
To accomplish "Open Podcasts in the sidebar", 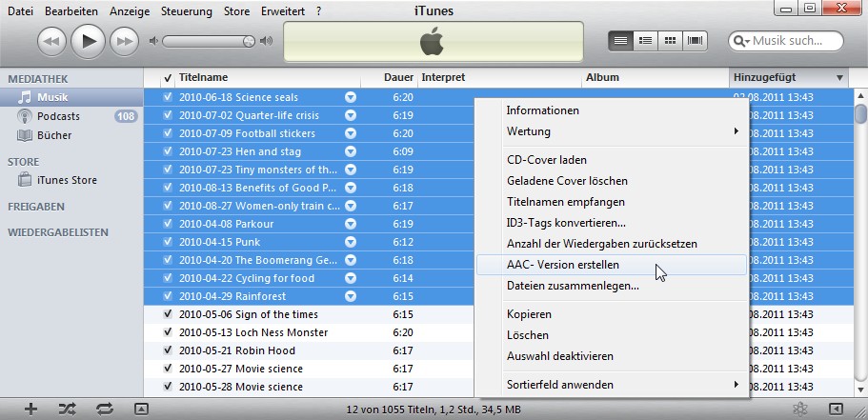I will 71,116.
